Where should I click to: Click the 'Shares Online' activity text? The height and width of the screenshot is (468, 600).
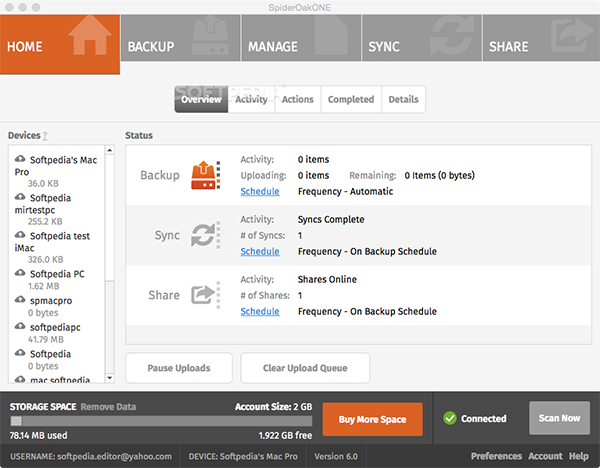(327, 280)
